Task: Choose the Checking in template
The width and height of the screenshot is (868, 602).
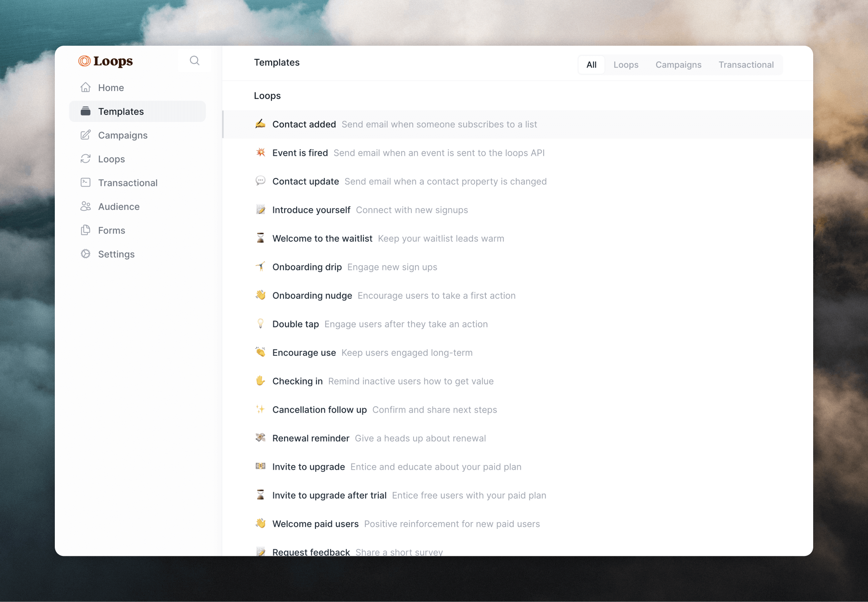Action: tap(518, 381)
